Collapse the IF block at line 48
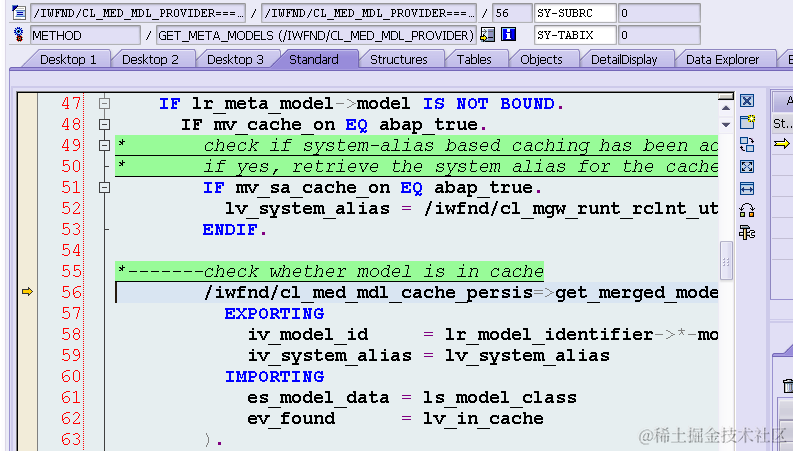 point(104,124)
